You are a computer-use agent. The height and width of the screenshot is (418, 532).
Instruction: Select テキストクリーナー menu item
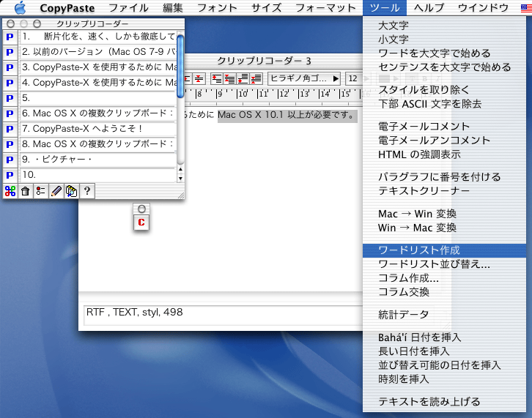pyautogui.click(x=445, y=191)
